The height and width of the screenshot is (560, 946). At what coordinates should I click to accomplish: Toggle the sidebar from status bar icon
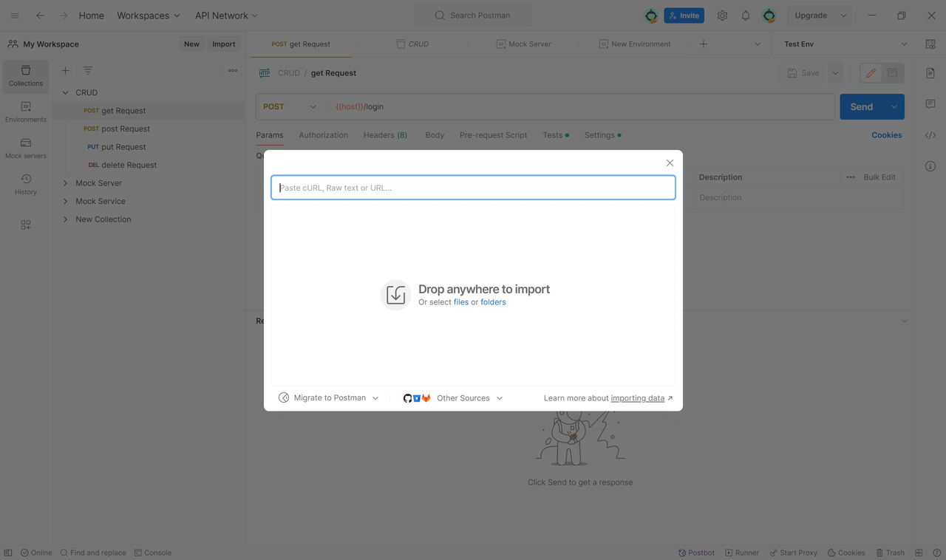coord(8,553)
